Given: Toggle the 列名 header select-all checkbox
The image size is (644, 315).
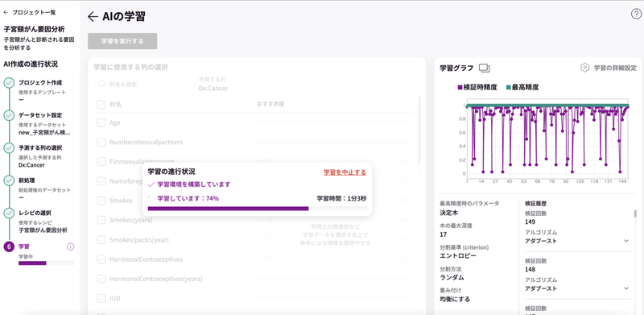Looking at the screenshot, I should pos(101,105).
